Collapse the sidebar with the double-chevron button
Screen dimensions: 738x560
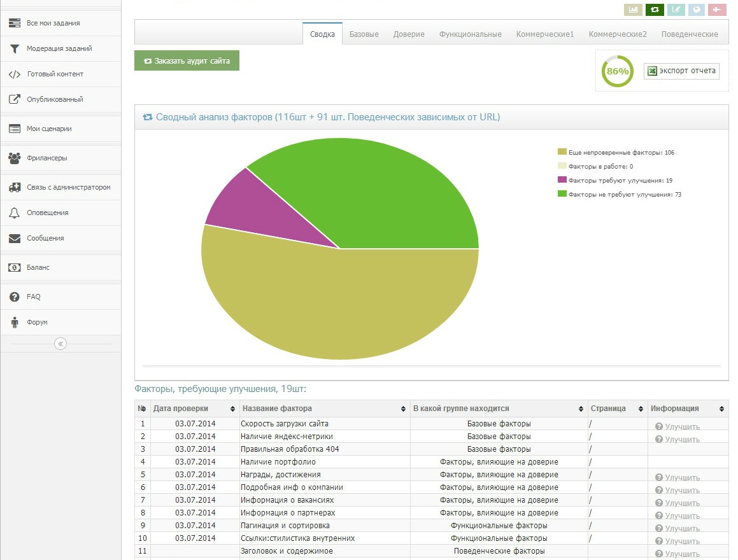click(60, 344)
